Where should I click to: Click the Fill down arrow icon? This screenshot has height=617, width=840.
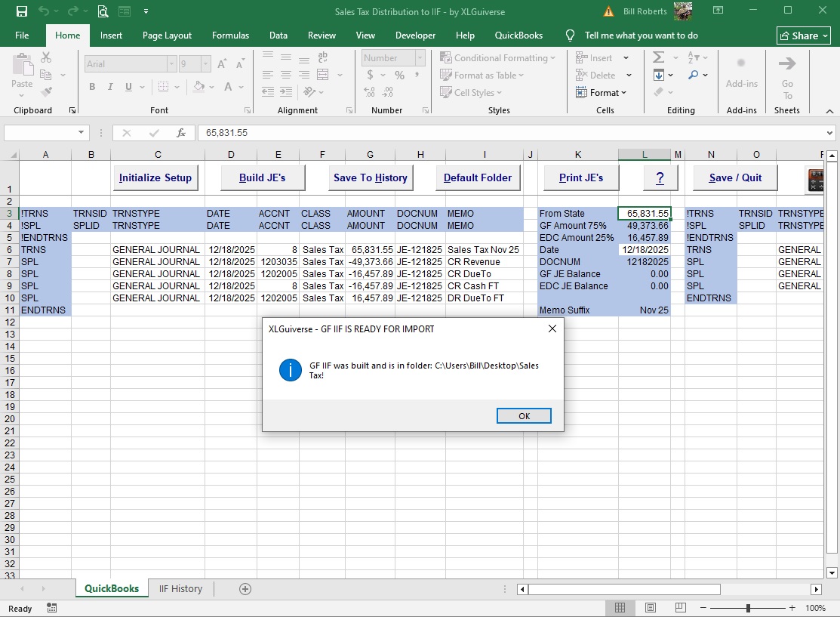(x=659, y=75)
